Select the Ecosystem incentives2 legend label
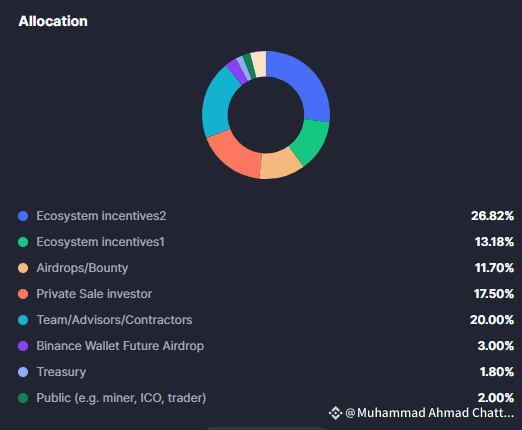 pos(101,216)
